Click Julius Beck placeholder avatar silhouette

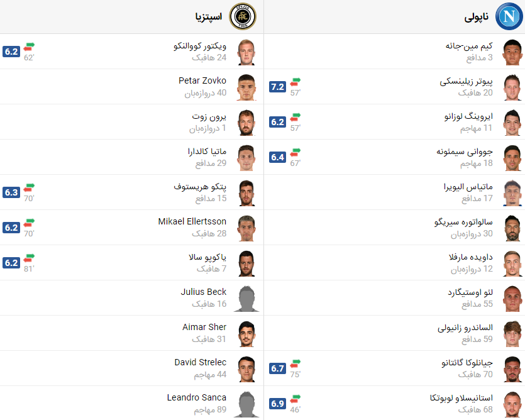[246, 299]
